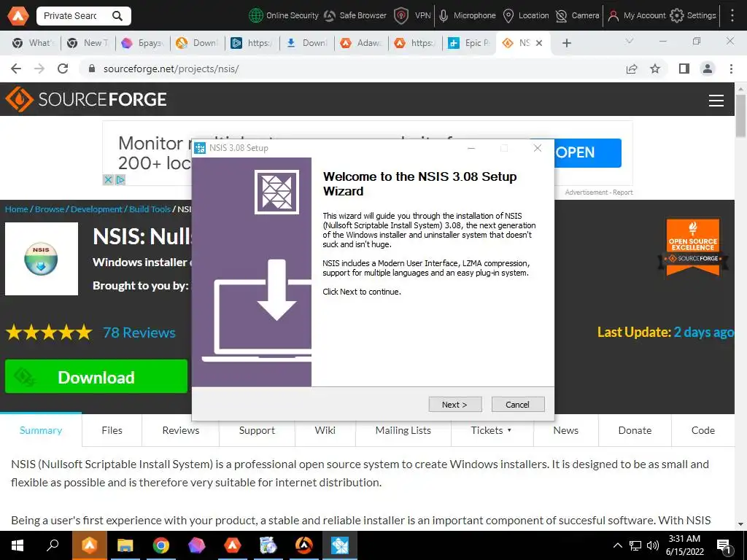Open the Mailing Lists tab
The image size is (747, 560).
(x=403, y=430)
